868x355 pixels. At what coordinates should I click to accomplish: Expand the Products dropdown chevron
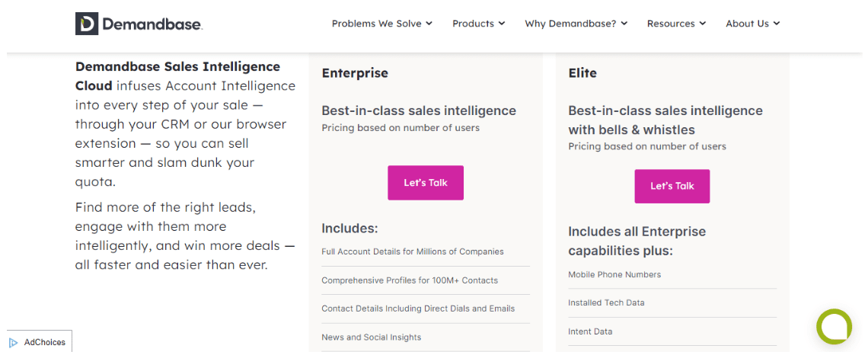pos(502,24)
